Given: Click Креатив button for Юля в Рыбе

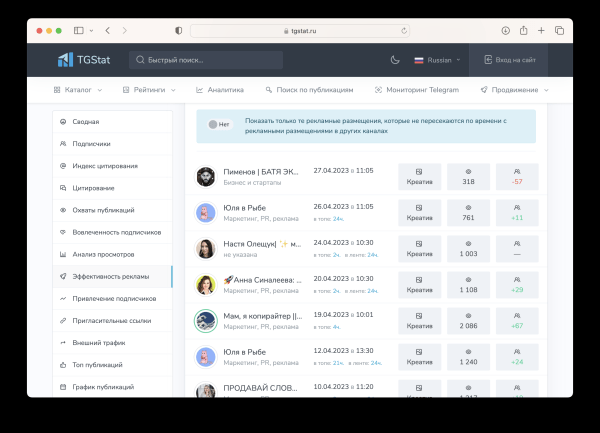Looking at the screenshot, I should coord(419,213).
